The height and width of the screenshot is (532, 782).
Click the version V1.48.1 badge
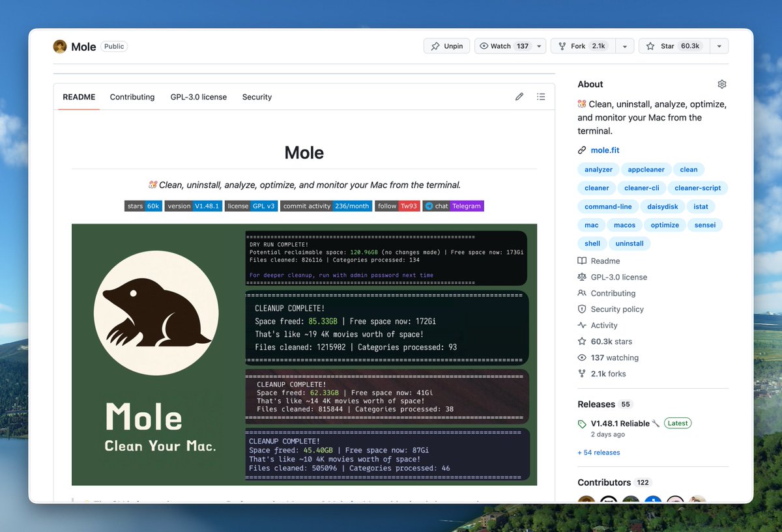(193, 206)
